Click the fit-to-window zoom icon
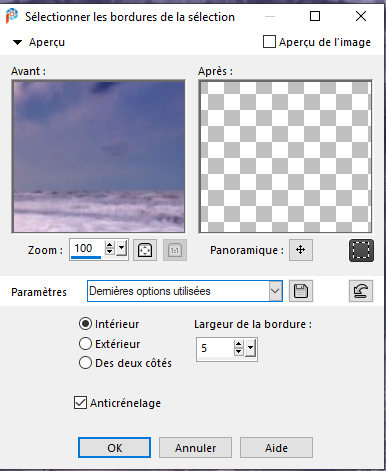This screenshot has width=386, height=471. (x=145, y=250)
